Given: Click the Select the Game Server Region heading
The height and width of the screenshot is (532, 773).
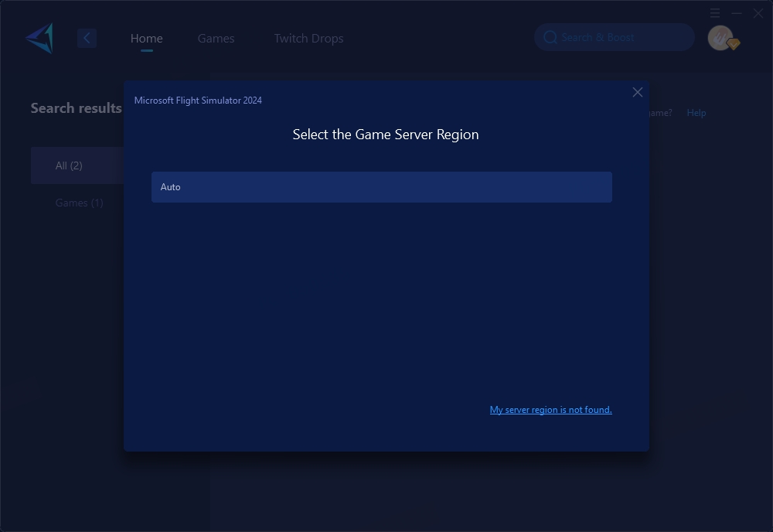Looking at the screenshot, I should [x=386, y=135].
